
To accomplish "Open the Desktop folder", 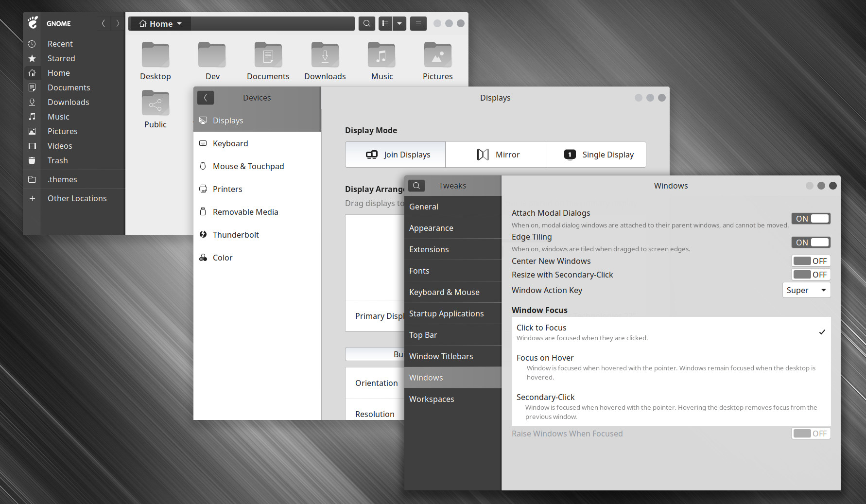I will tap(156, 61).
